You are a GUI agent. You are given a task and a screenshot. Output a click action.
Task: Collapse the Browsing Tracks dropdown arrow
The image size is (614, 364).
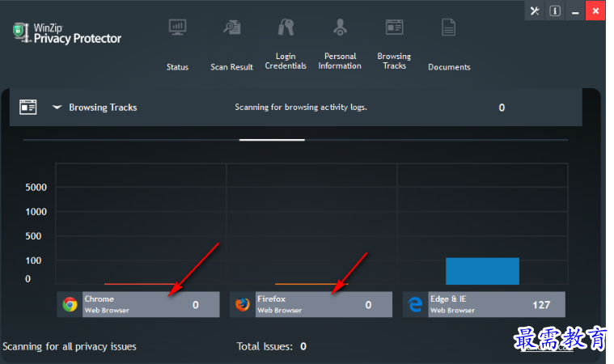[x=57, y=107]
